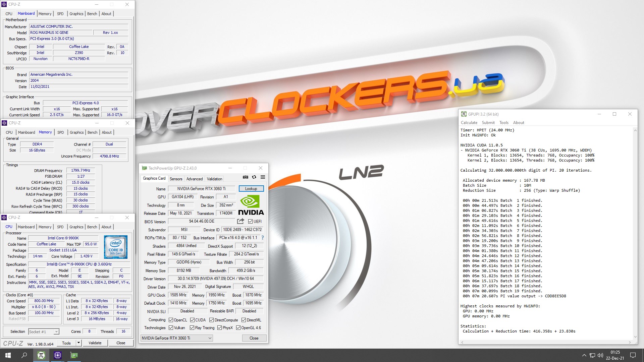The image size is (644, 362).
Task: Click the BIOS export share icon
Action: pyautogui.click(x=240, y=221)
